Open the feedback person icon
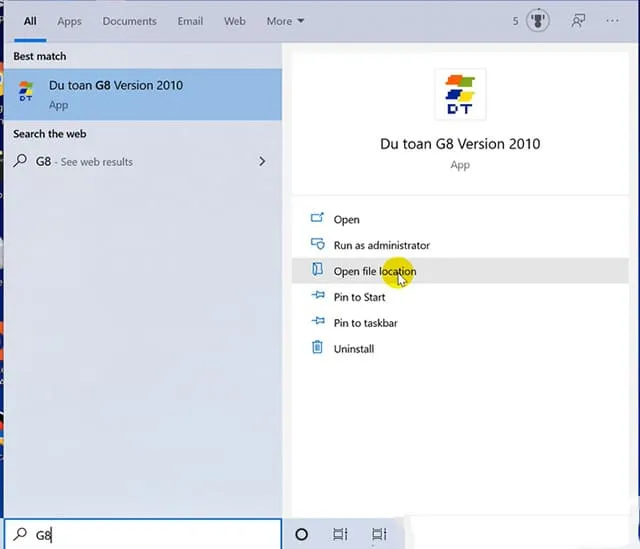Image resolution: width=640 pixels, height=549 pixels. (578, 20)
